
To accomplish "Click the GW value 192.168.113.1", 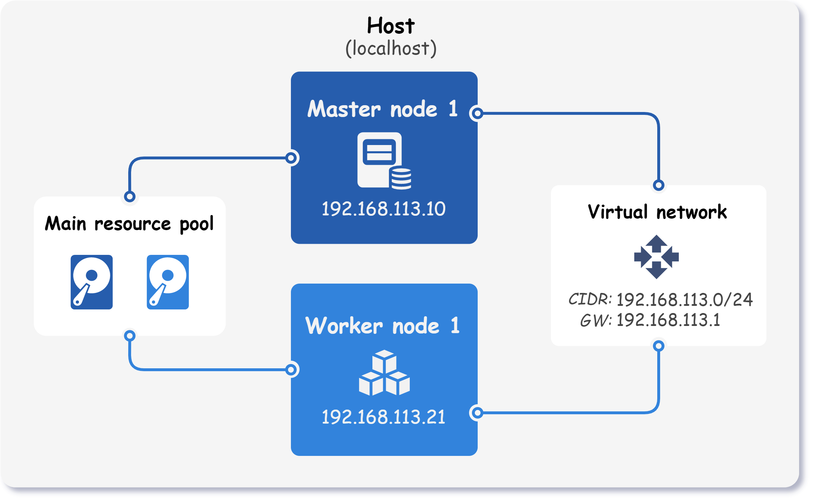I will pos(668,320).
